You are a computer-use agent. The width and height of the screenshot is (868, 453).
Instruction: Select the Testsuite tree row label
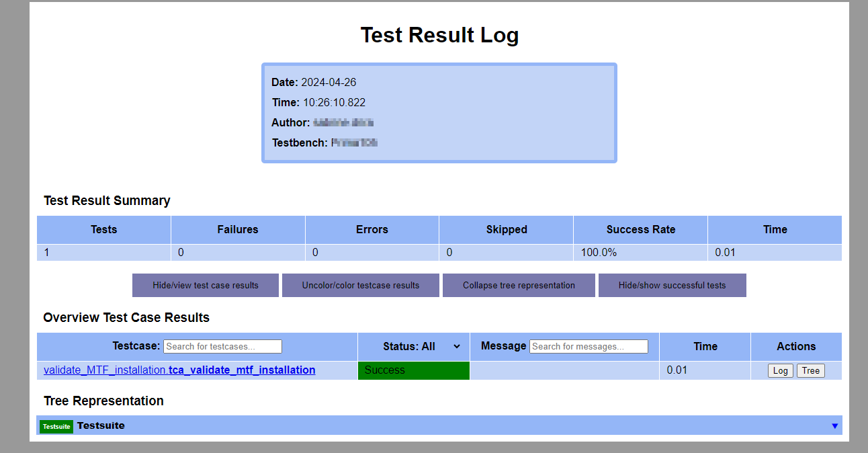coord(101,425)
